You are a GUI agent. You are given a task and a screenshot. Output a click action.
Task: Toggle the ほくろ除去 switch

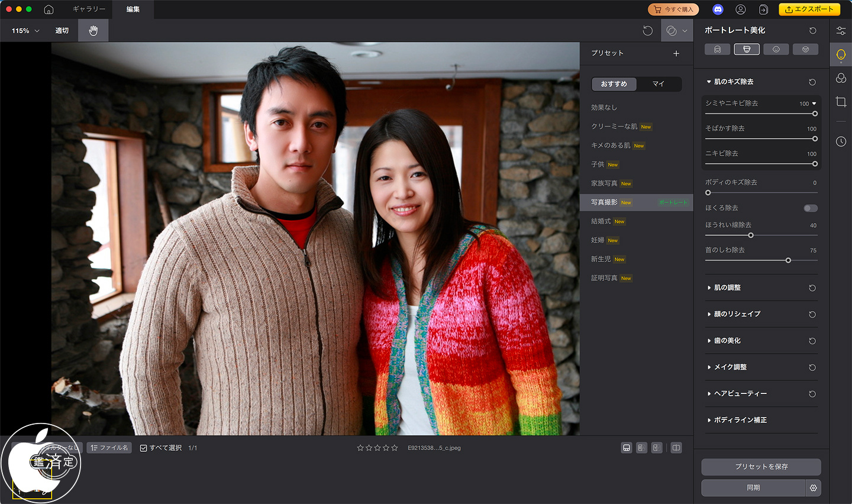coord(811,208)
